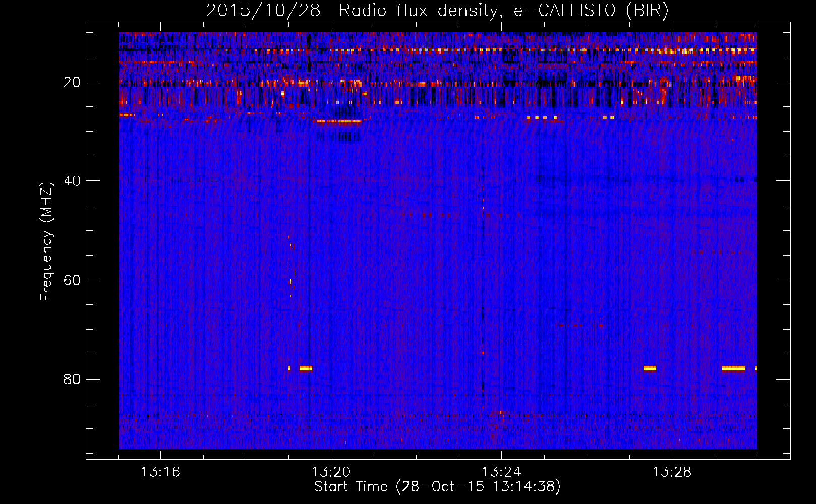Image resolution: width=816 pixels, height=504 pixels.
Task: Click the 80 MHz frequency tick label
Action: (72, 379)
